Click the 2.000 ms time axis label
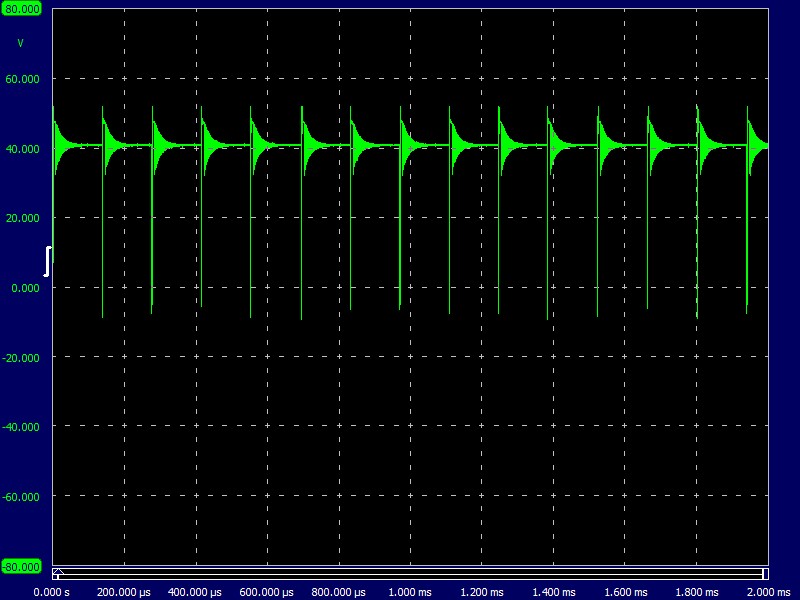The width and height of the screenshot is (800, 600). pyautogui.click(x=769, y=592)
